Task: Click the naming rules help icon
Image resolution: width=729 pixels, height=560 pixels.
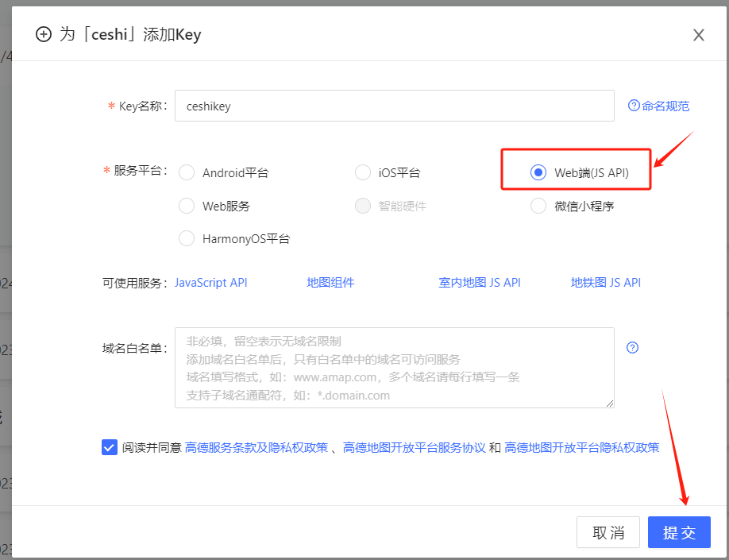Action: (634, 106)
